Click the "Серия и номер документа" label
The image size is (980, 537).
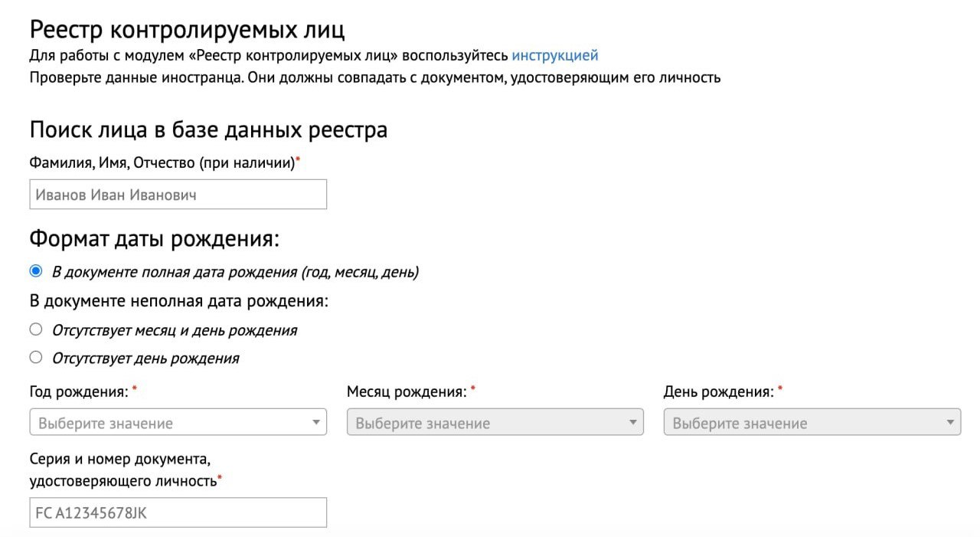[x=119, y=459]
